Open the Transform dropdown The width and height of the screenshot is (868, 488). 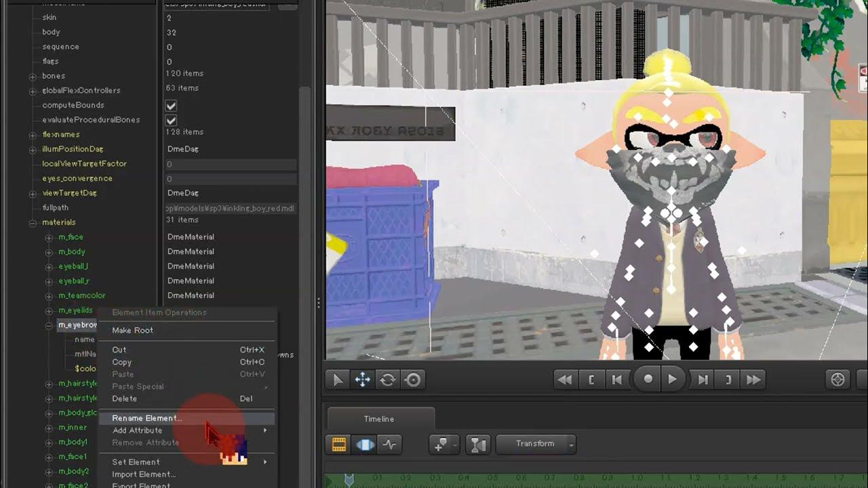click(x=536, y=444)
